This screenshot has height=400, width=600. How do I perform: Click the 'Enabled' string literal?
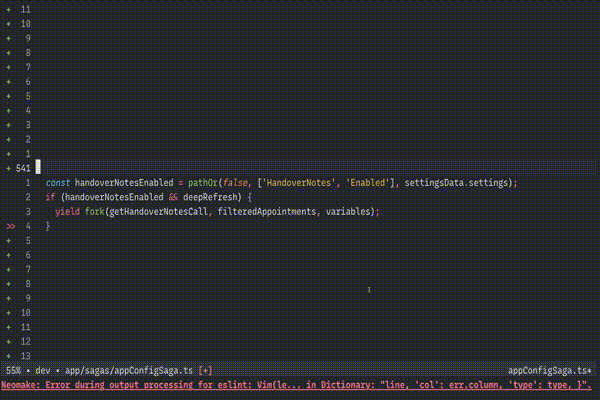click(x=367, y=183)
